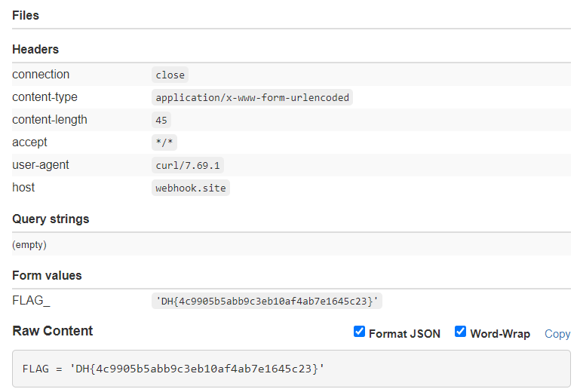Image resolution: width=580 pixels, height=392 pixels.
Task: Click the (empty) query strings row
Action: (x=29, y=245)
